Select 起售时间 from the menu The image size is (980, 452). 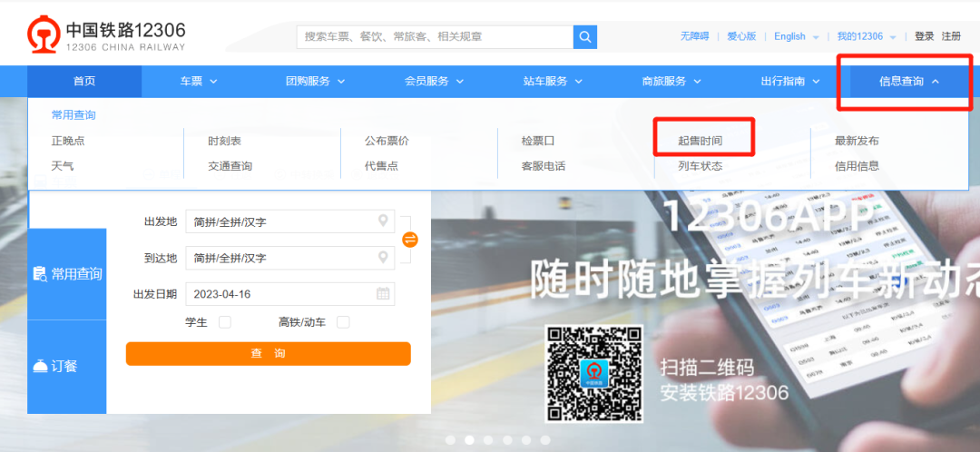(701, 141)
